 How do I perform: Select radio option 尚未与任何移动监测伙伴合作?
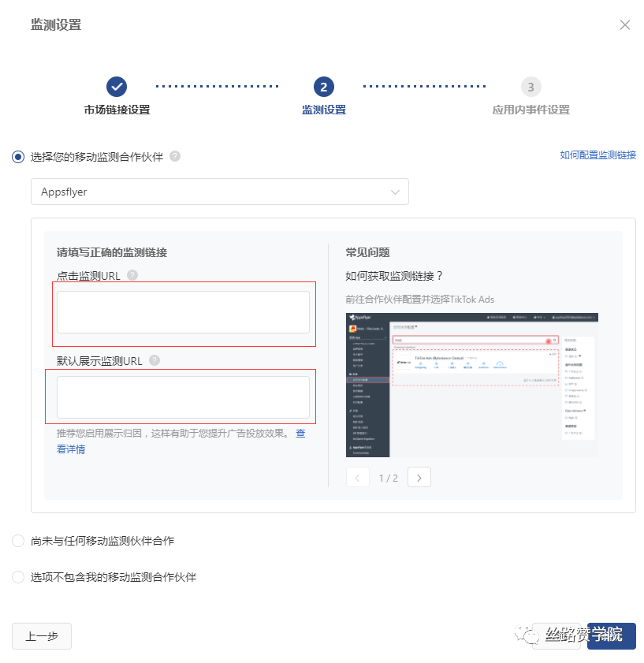[17, 541]
